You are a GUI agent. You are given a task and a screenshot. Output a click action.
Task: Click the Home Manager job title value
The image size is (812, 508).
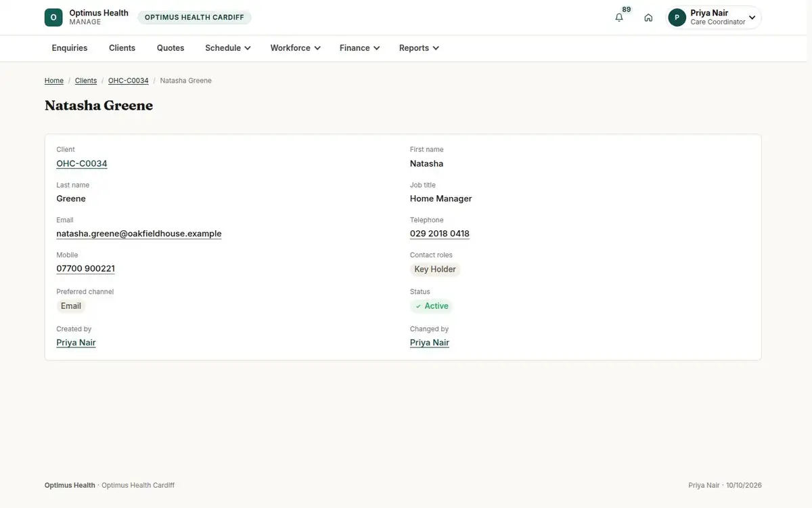tap(441, 198)
